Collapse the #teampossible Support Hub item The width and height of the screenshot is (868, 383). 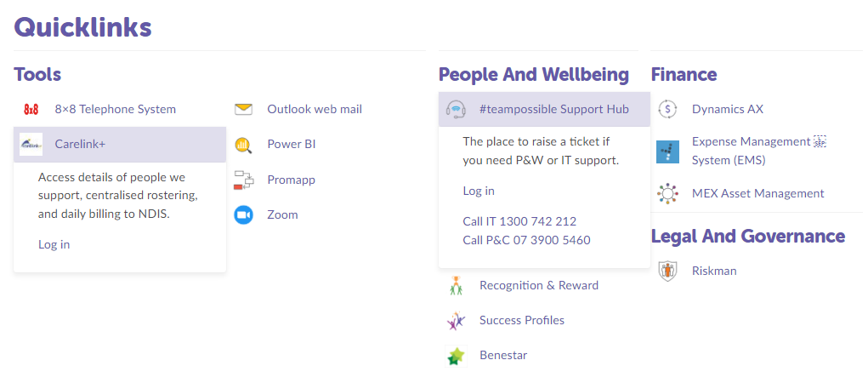pos(553,109)
